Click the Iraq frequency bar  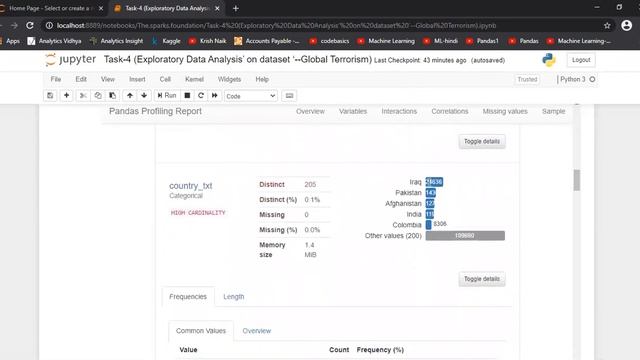point(434,182)
